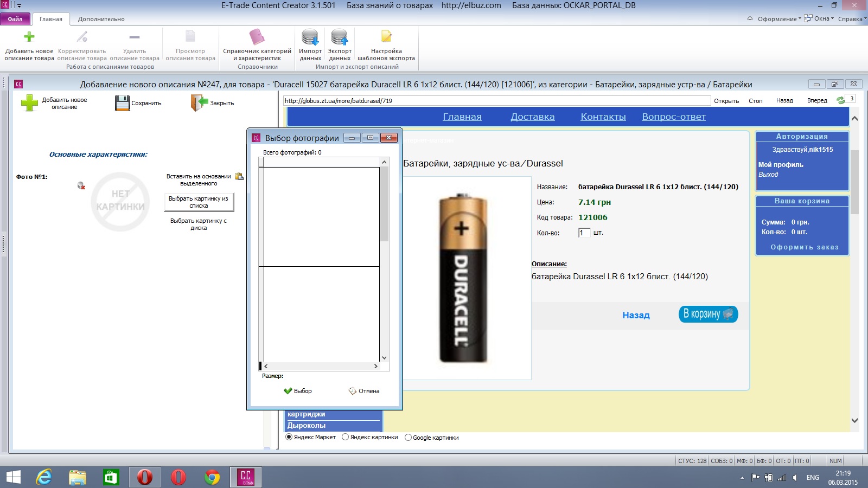Select the 'Яндекс картинки' radio button
The image size is (868, 488).
pyautogui.click(x=345, y=437)
